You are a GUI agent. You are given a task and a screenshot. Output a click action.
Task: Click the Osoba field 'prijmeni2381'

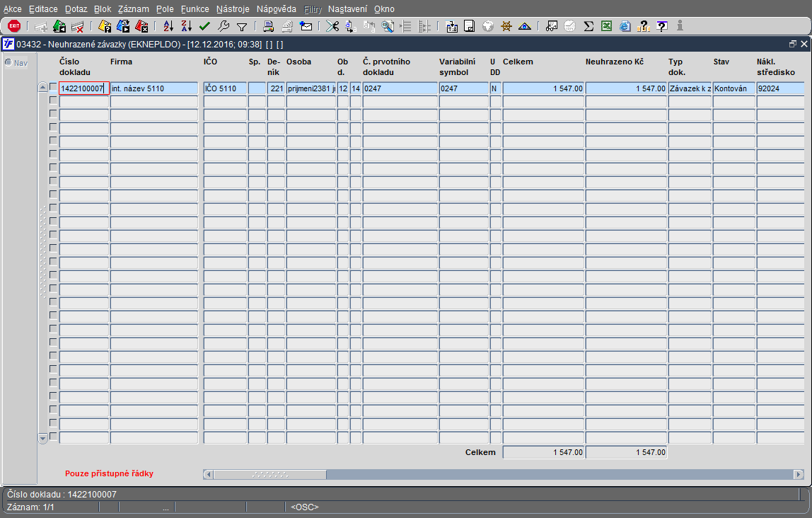tap(311, 88)
